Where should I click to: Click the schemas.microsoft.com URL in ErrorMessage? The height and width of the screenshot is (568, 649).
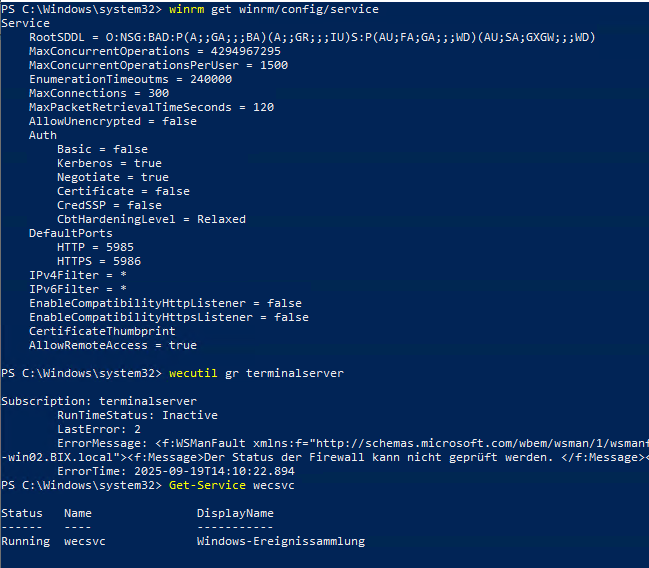[x=481, y=443]
